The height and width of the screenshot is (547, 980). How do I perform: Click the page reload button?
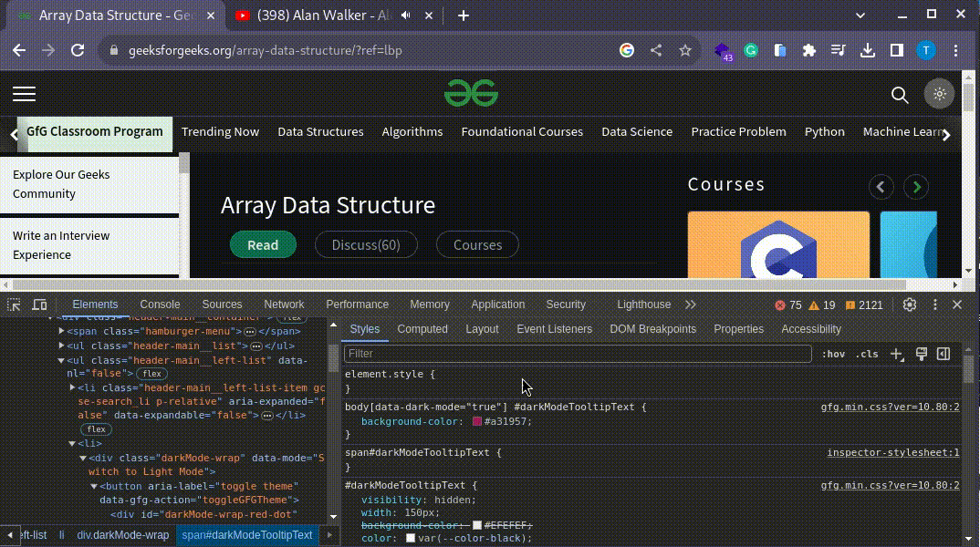pyautogui.click(x=78, y=51)
